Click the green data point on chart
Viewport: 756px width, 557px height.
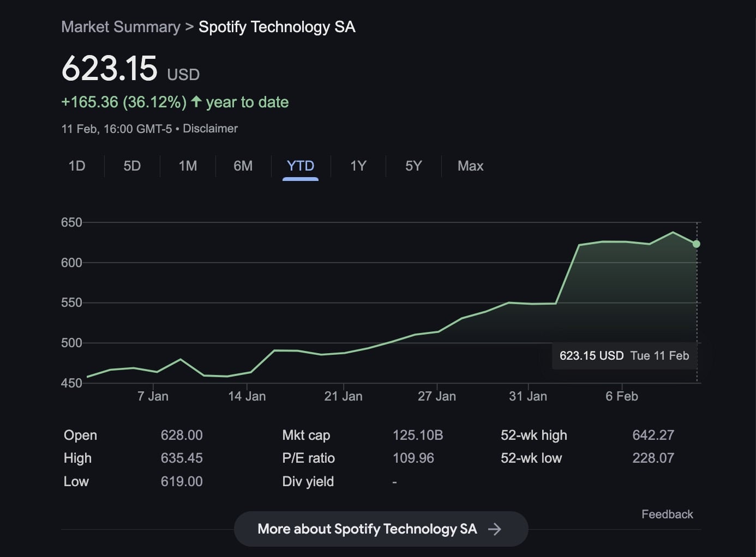697,244
